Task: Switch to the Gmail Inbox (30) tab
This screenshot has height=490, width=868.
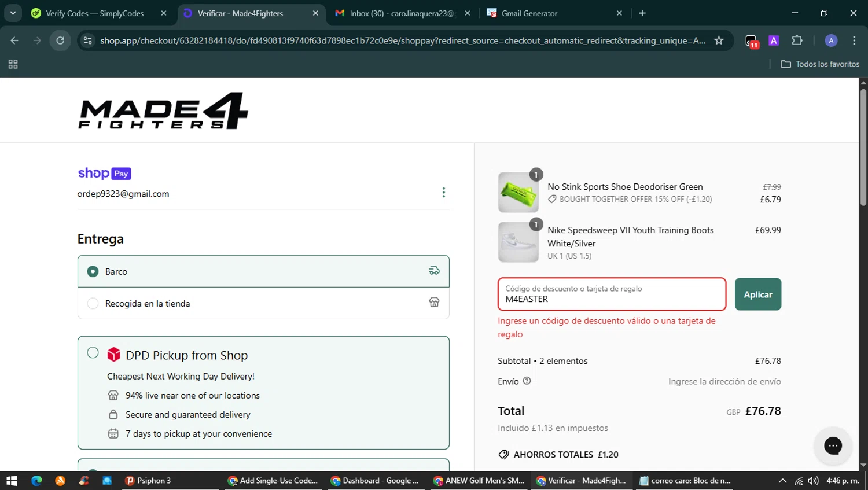Action: click(x=403, y=13)
